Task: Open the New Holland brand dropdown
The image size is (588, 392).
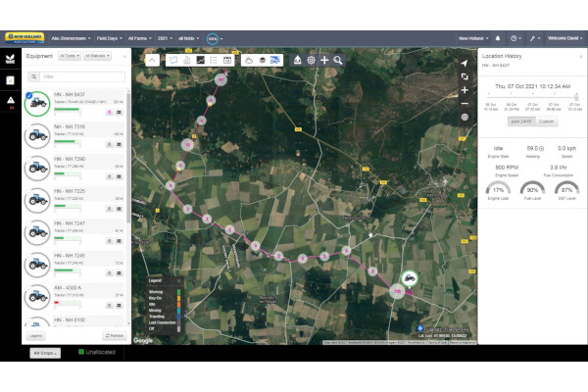Action: [x=473, y=38]
